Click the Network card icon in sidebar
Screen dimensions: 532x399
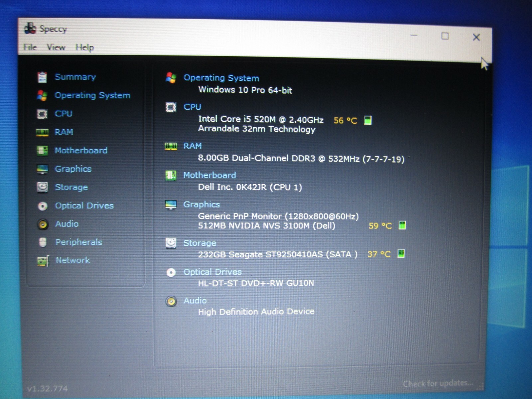pos(43,261)
